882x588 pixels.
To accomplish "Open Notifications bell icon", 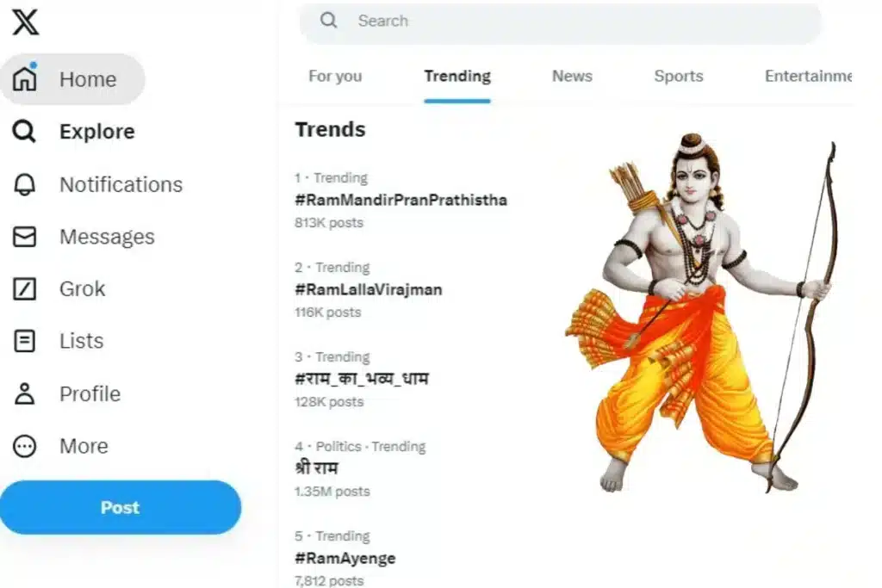I will coord(26,184).
